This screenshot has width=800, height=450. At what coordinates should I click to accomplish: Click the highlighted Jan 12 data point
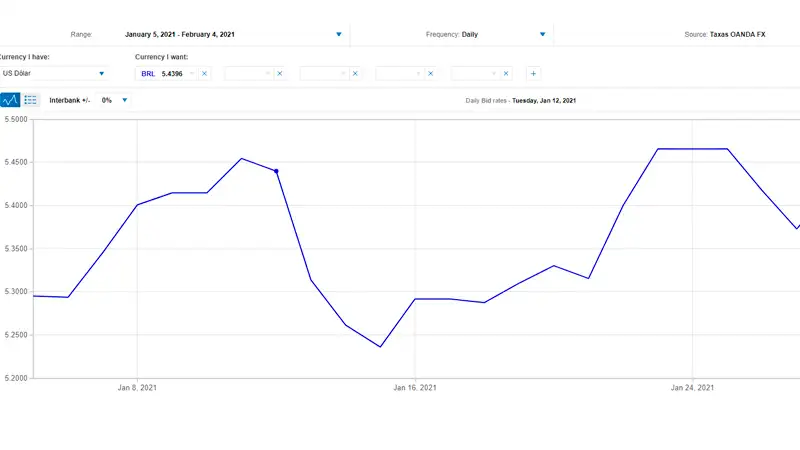click(x=276, y=171)
